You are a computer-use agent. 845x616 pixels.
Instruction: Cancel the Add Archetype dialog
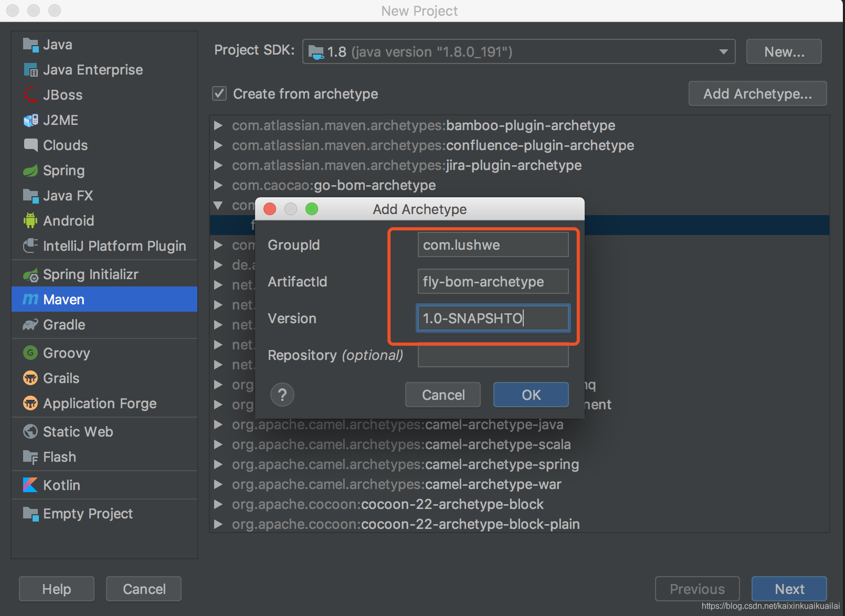pos(443,395)
